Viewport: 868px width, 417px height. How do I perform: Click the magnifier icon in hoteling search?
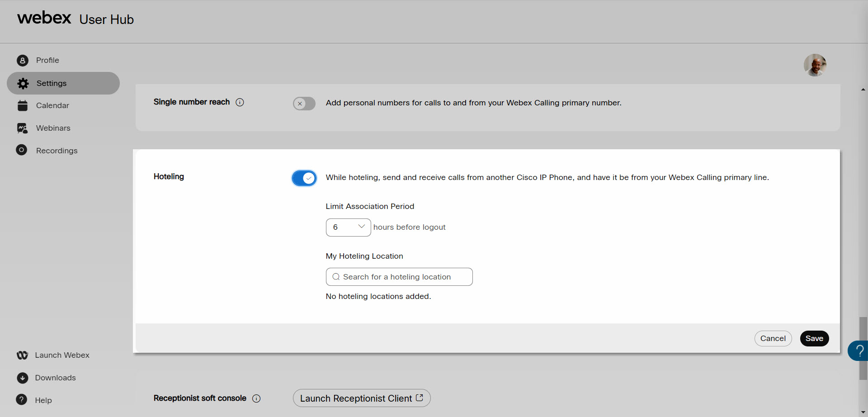336,277
